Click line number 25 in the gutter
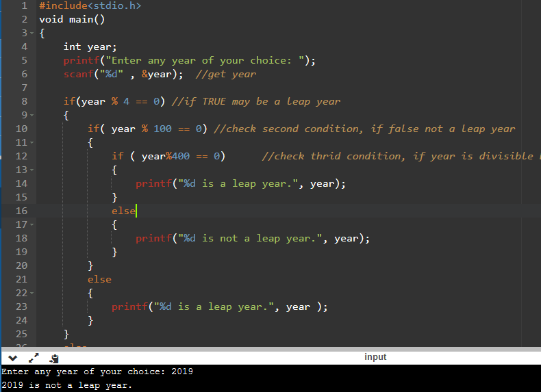541x392 pixels. 21,334
